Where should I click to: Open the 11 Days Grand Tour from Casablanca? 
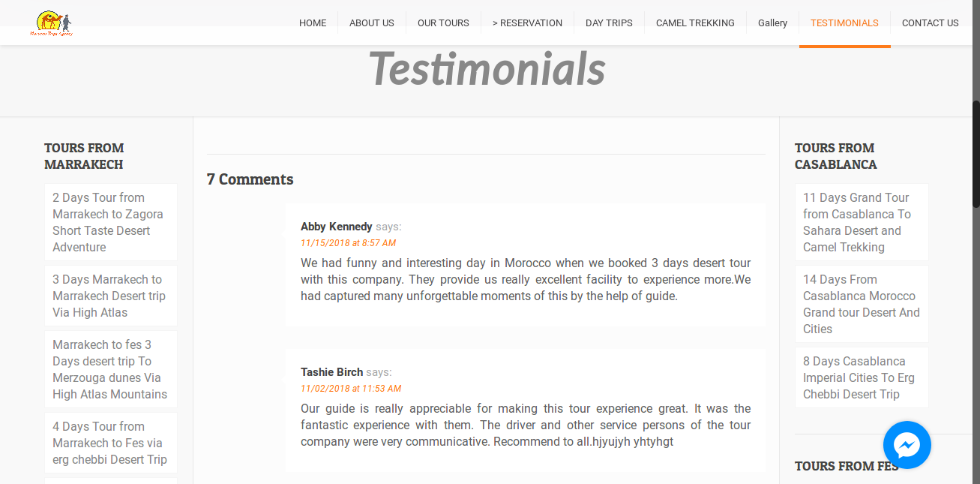pos(857,222)
